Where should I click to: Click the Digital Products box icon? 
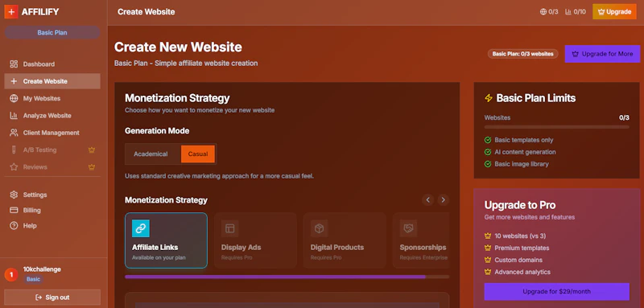319,228
